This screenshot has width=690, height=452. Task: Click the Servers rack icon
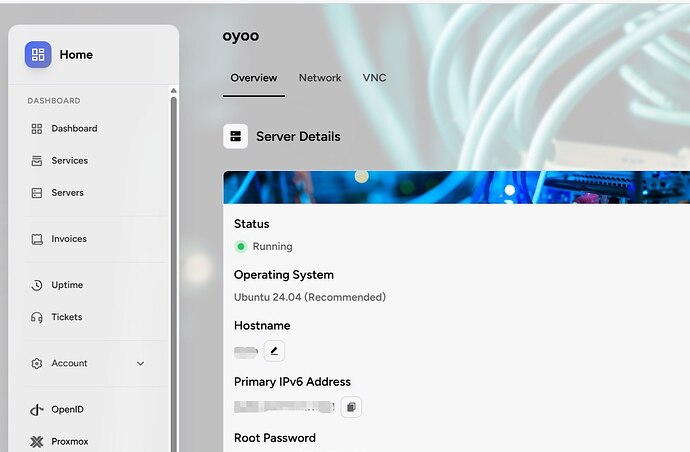point(37,193)
